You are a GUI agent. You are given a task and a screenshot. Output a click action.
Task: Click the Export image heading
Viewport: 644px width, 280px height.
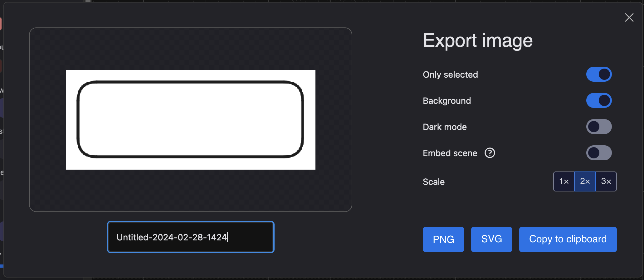(478, 41)
